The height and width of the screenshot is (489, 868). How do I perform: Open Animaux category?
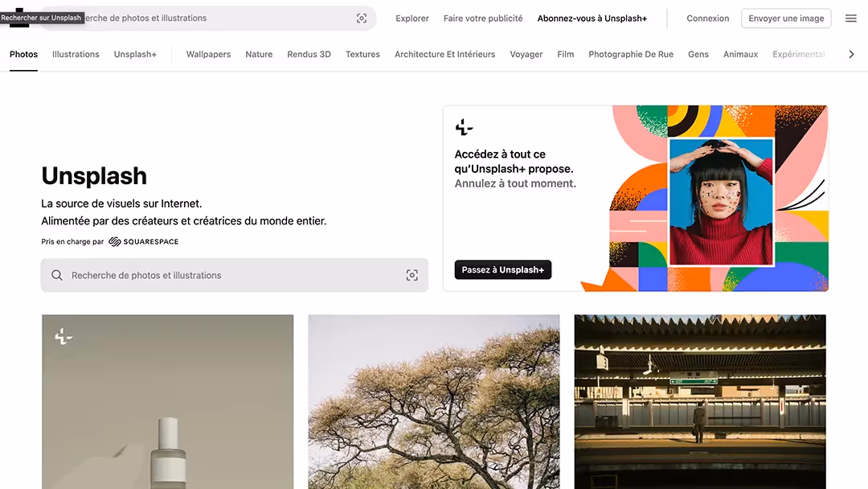[740, 54]
